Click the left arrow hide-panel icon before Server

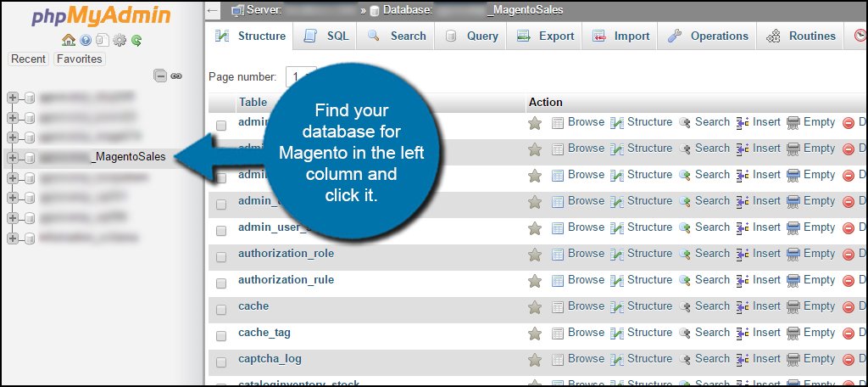211,10
